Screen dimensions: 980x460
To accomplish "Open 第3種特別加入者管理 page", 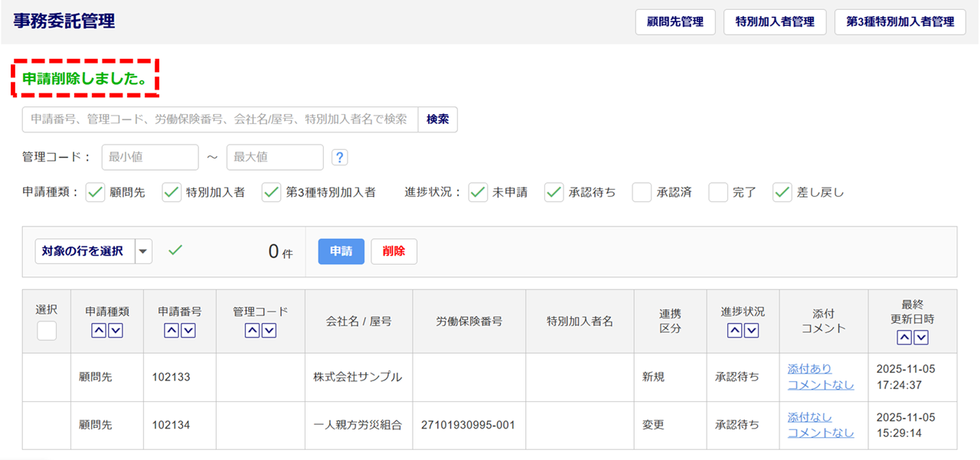I will pyautogui.click(x=900, y=21).
